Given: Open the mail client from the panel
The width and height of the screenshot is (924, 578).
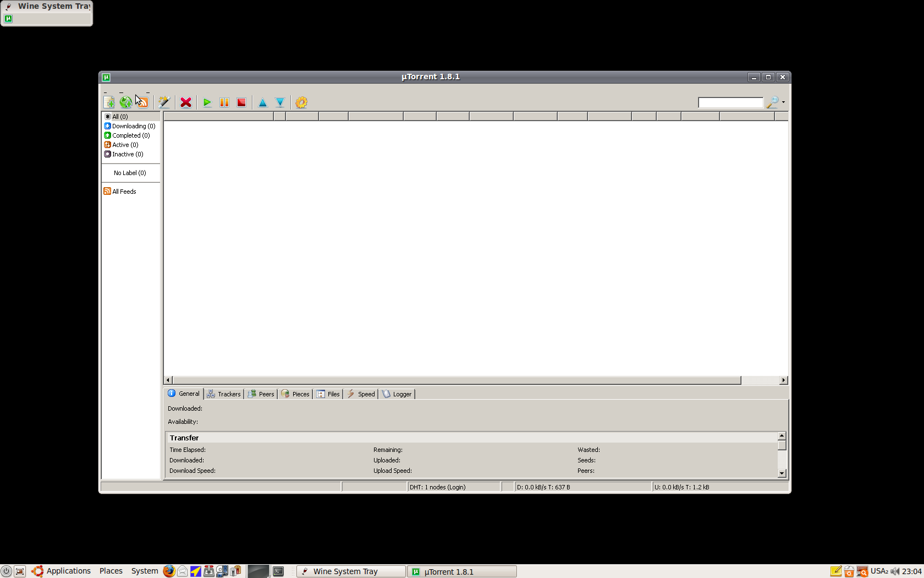Looking at the screenshot, I should (x=182, y=571).
